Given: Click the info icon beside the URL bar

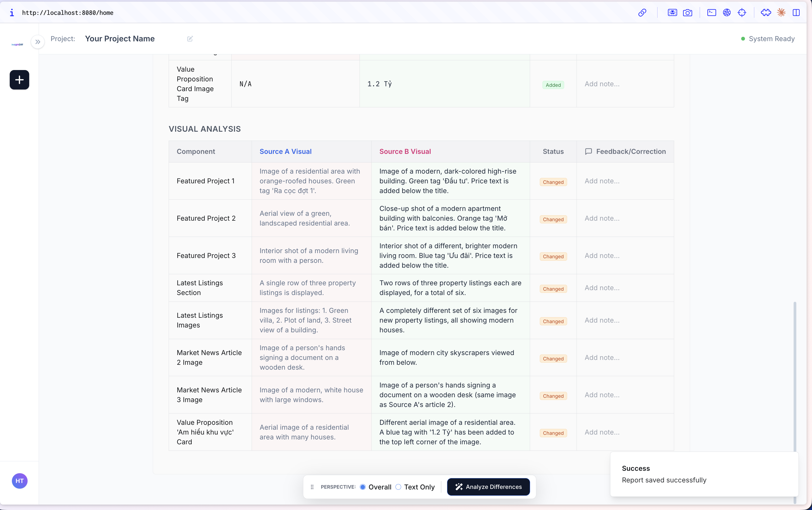Looking at the screenshot, I should 12,12.
